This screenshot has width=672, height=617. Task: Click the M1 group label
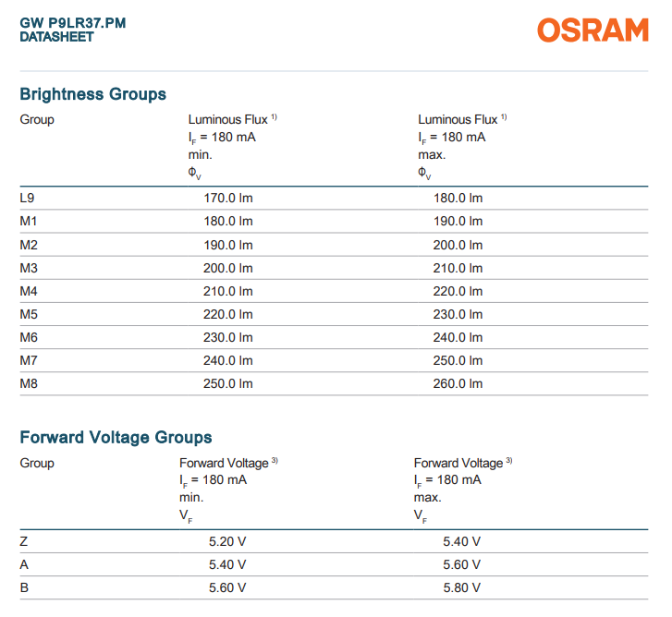pos(29,221)
